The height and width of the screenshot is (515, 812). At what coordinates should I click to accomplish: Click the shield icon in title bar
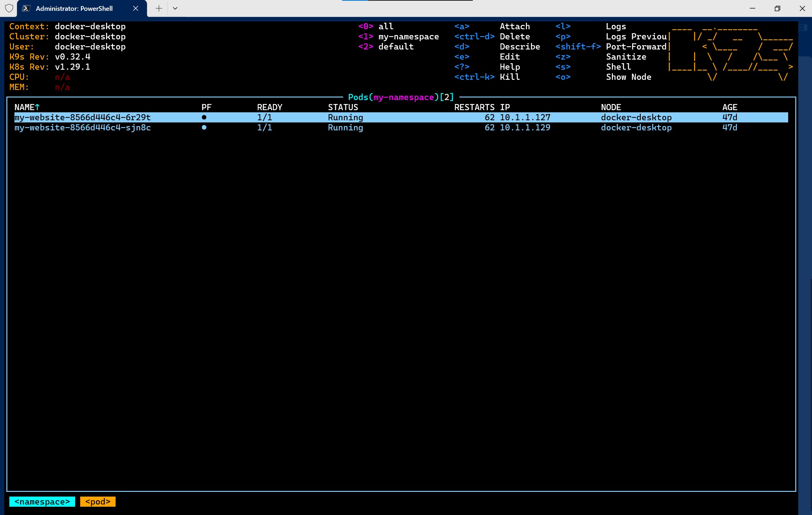[9, 8]
